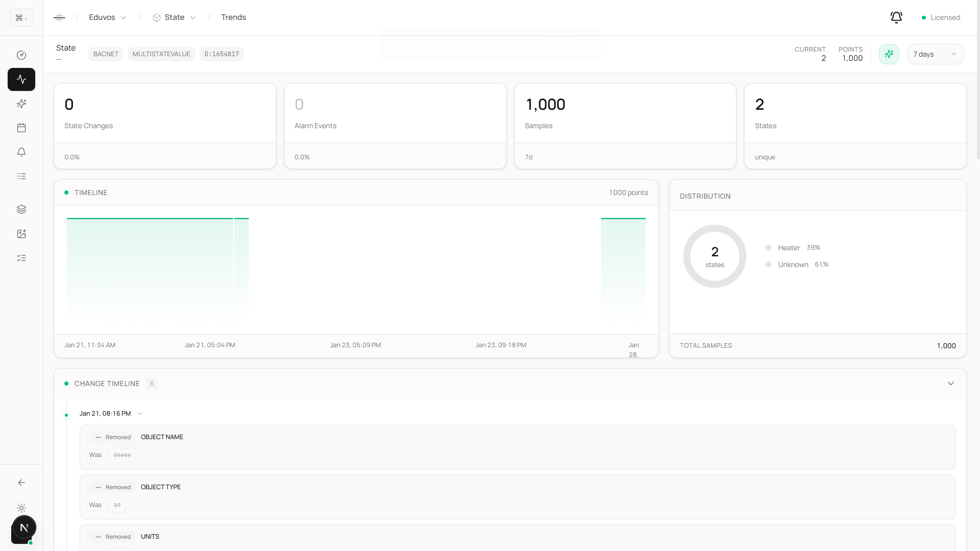Open the calendar icon in sidebar

(21, 128)
